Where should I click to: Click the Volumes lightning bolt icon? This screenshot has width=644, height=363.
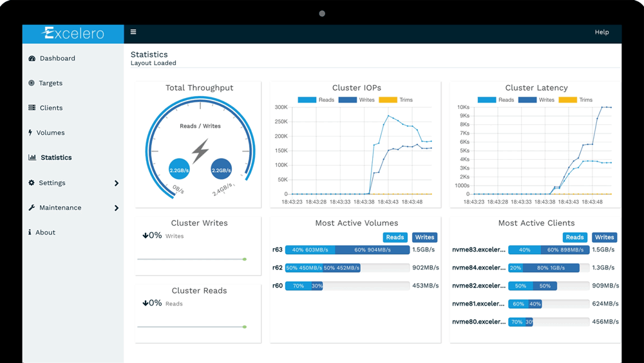pyautogui.click(x=30, y=133)
